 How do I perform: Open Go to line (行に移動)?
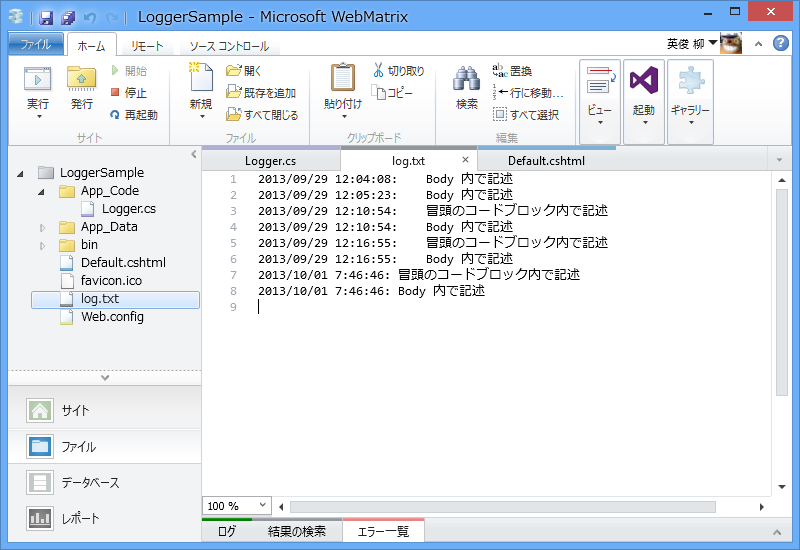click(528, 93)
